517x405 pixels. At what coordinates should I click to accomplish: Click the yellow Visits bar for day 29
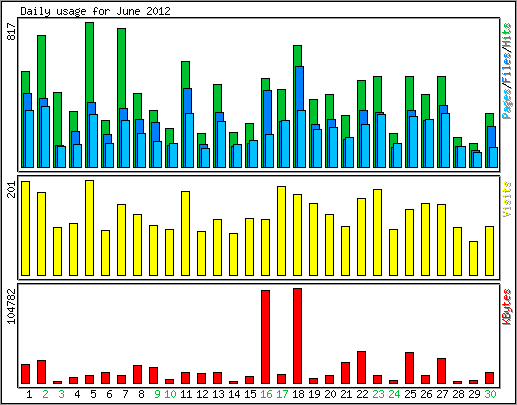tap(473, 258)
